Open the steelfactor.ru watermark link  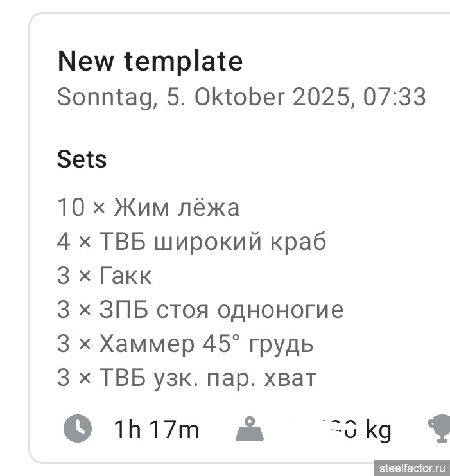412,467
